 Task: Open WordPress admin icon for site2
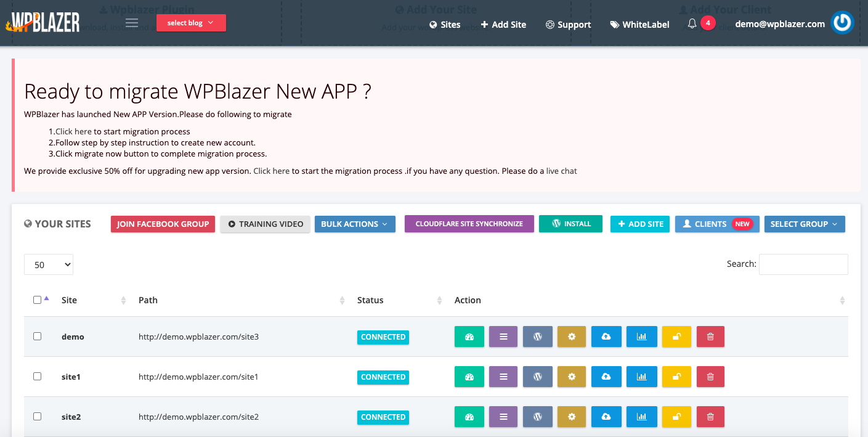pyautogui.click(x=538, y=417)
